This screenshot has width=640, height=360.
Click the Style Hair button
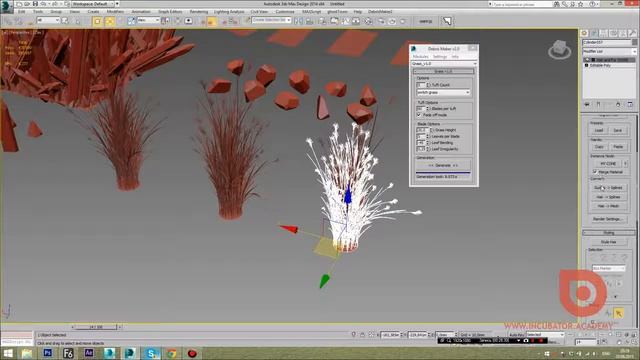pyautogui.click(x=608, y=242)
